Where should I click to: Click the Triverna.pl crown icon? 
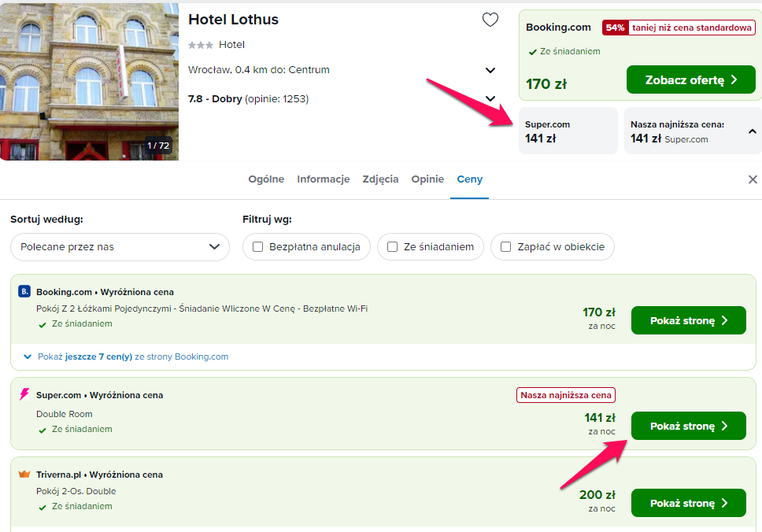(x=24, y=475)
